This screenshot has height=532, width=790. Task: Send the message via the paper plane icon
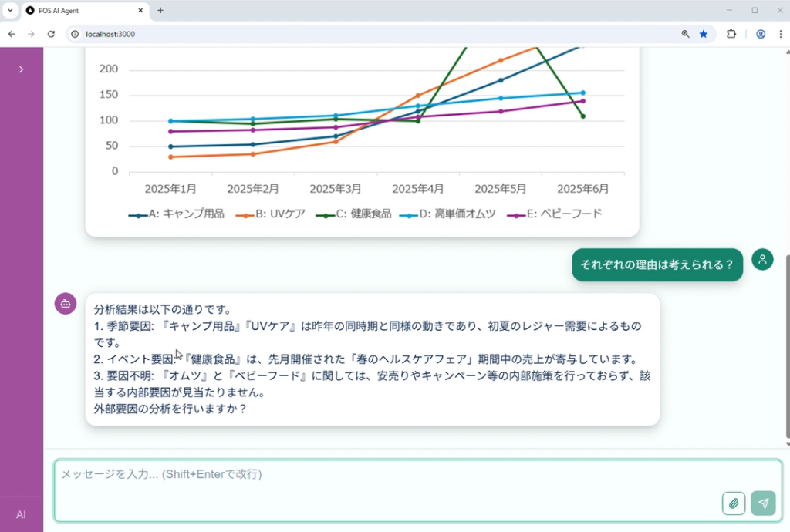tap(762, 503)
